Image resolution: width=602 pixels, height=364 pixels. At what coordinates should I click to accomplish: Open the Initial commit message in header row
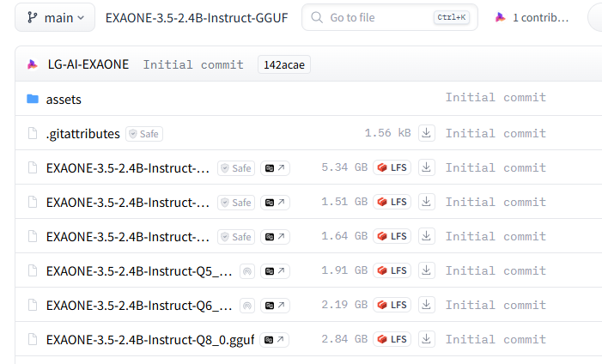pos(193,64)
